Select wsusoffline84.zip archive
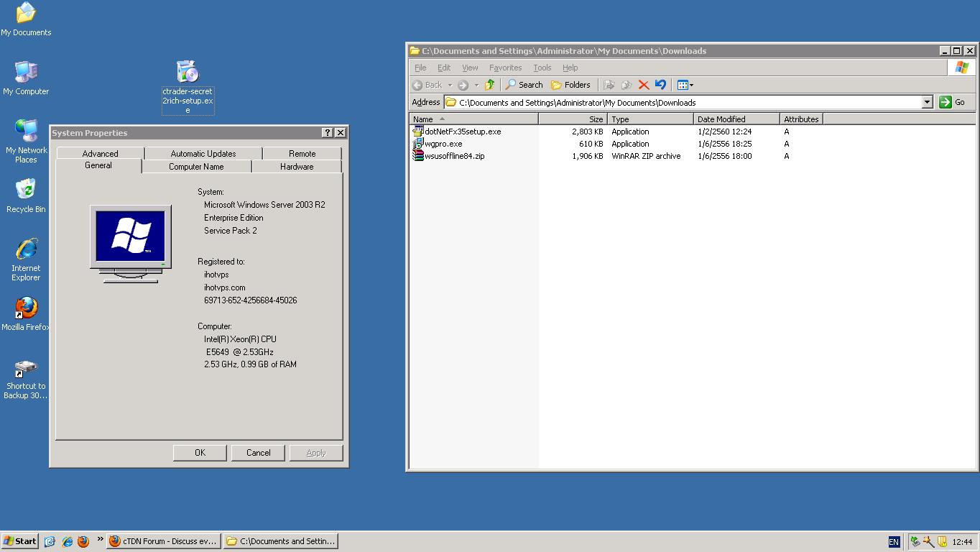 coord(449,156)
